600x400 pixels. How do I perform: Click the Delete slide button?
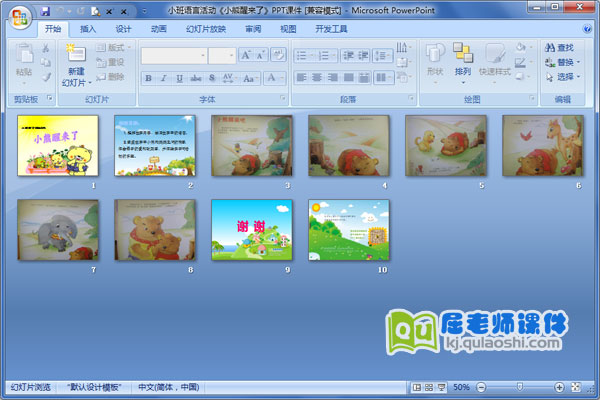click(110, 77)
